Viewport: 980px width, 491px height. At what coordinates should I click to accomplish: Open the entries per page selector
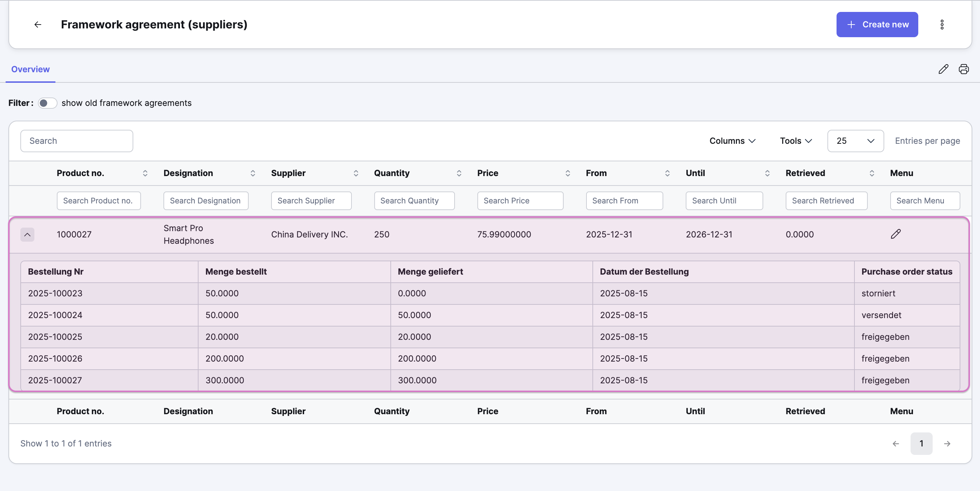point(855,141)
